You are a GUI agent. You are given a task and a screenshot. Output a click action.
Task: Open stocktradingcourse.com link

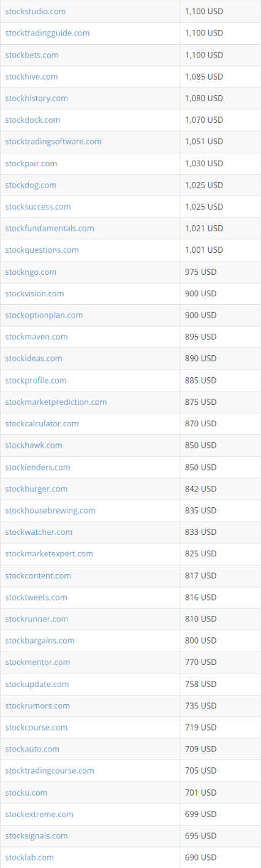(x=50, y=771)
